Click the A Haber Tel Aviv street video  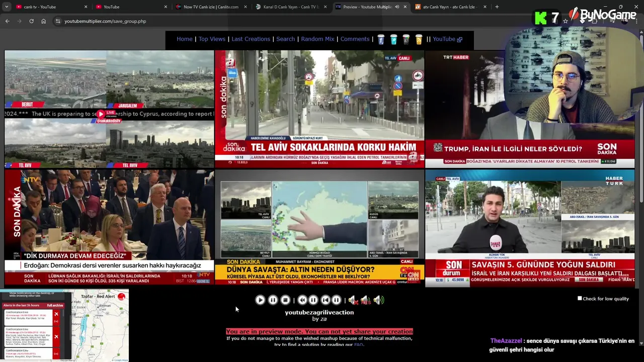(x=319, y=109)
